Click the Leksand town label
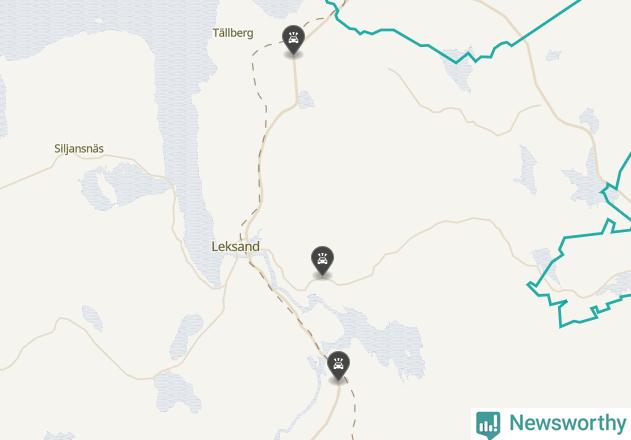 pyautogui.click(x=235, y=246)
